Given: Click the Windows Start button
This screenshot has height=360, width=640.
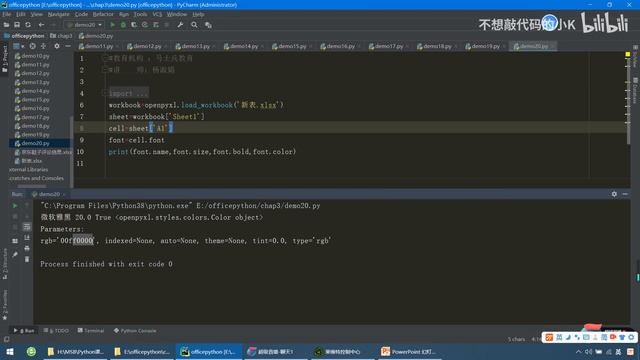Looking at the screenshot, I should 10,351.
